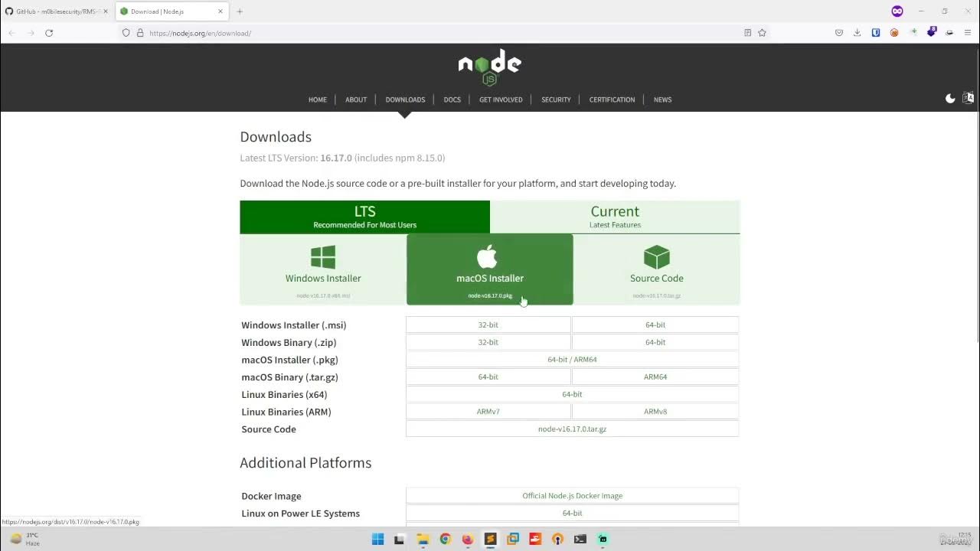The width and height of the screenshot is (980, 551).
Task: Reload the page
Action: tap(49, 33)
